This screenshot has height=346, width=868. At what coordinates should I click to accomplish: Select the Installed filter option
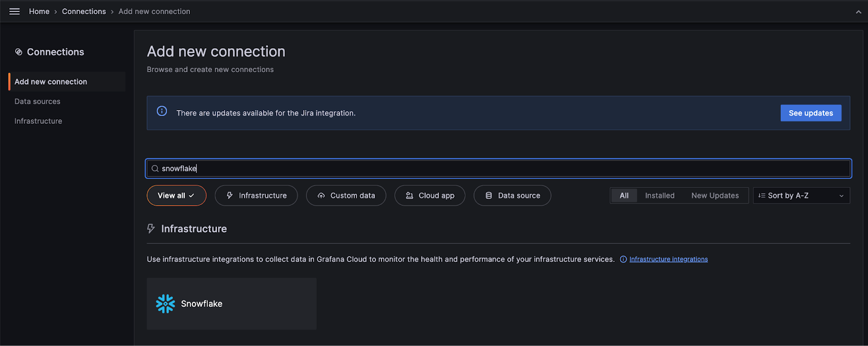[x=660, y=195]
